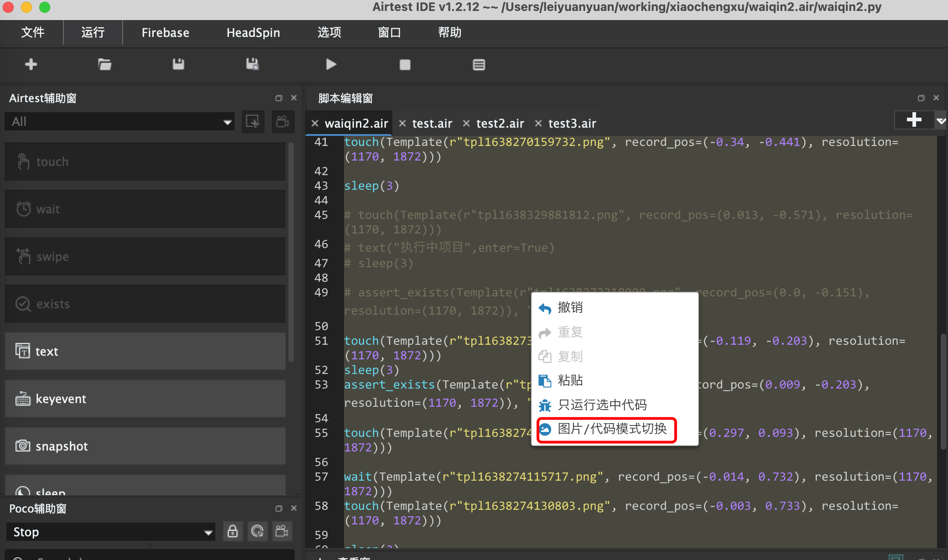
Task: Select the snapshot command in Airtest panel
Action: [x=145, y=446]
